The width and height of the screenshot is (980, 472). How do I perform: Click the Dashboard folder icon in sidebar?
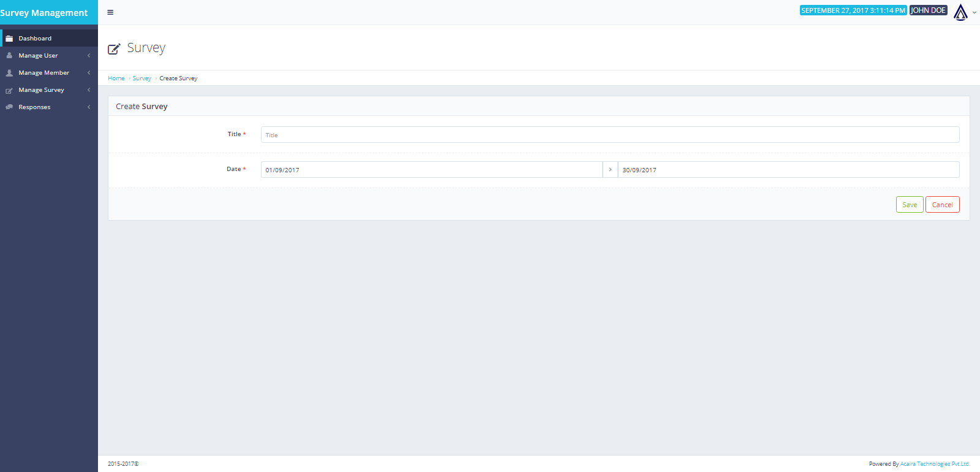[9, 39]
